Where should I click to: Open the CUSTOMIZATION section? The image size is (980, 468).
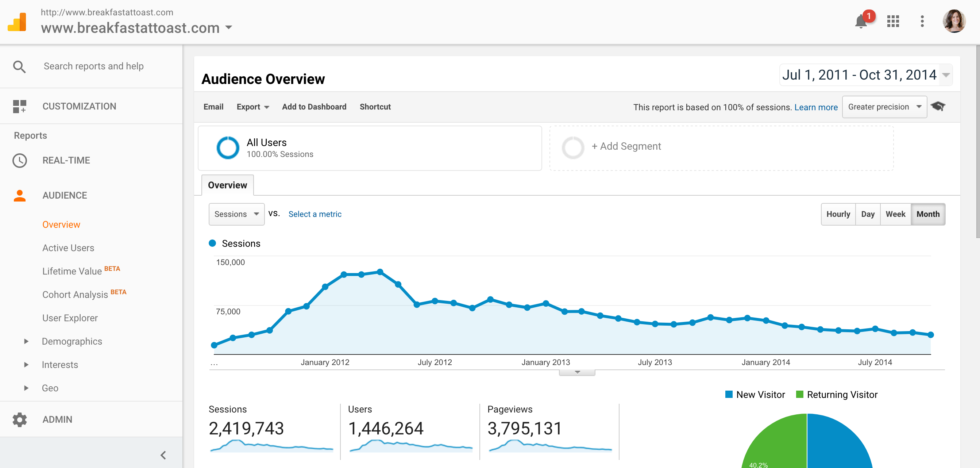pos(79,107)
